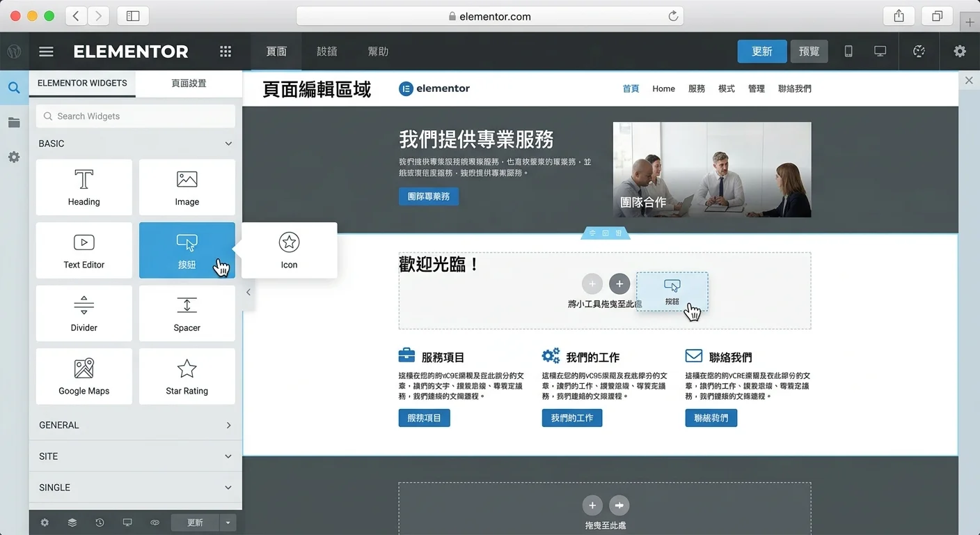
Task: Expand the GENERAL widgets section
Action: (x=228, y=425)
